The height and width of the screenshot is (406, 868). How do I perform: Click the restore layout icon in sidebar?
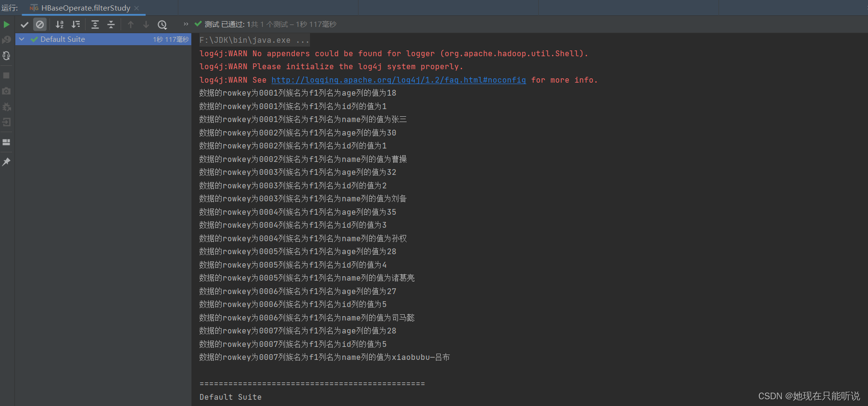(7, 142)
